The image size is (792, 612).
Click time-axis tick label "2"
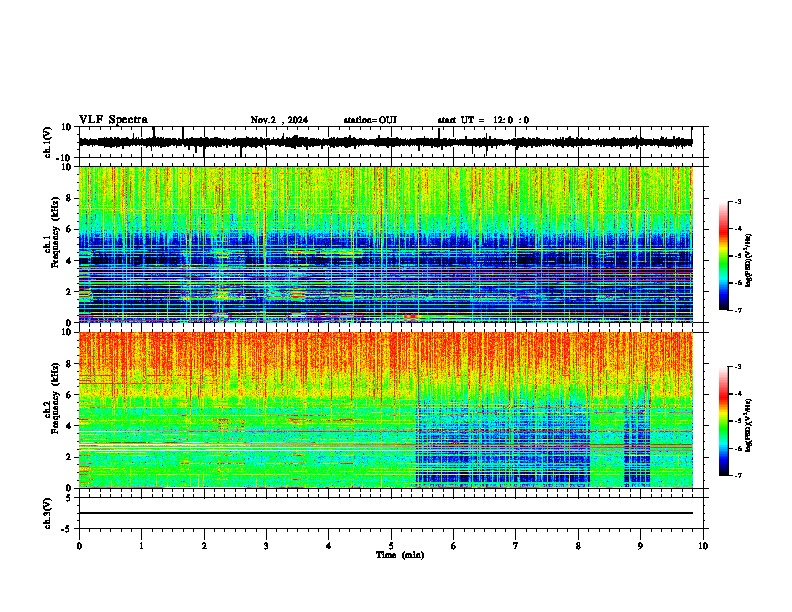tap(204, 546)
